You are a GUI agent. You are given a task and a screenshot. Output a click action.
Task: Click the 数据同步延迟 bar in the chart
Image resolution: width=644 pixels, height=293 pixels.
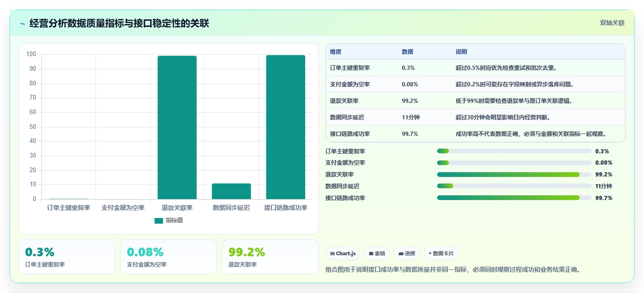pos(231,191)
